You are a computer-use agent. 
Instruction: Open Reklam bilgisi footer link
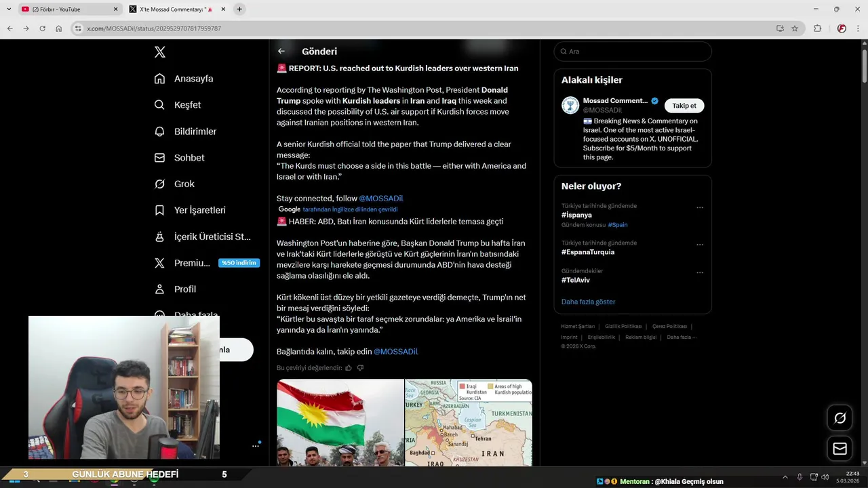pyautogui.click(x=641, y=337)
